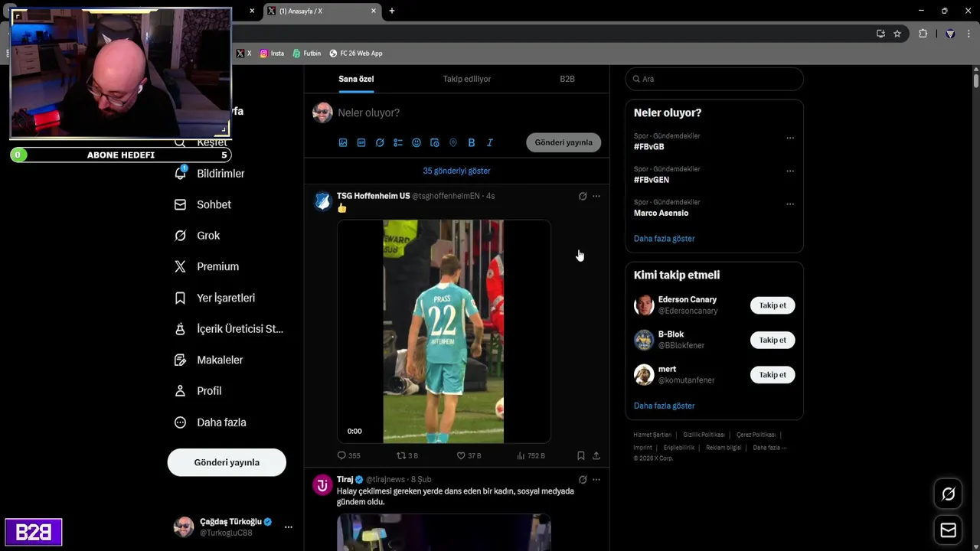
Task: Click Daha fazla göster under trends
Action: pos(664,239)
